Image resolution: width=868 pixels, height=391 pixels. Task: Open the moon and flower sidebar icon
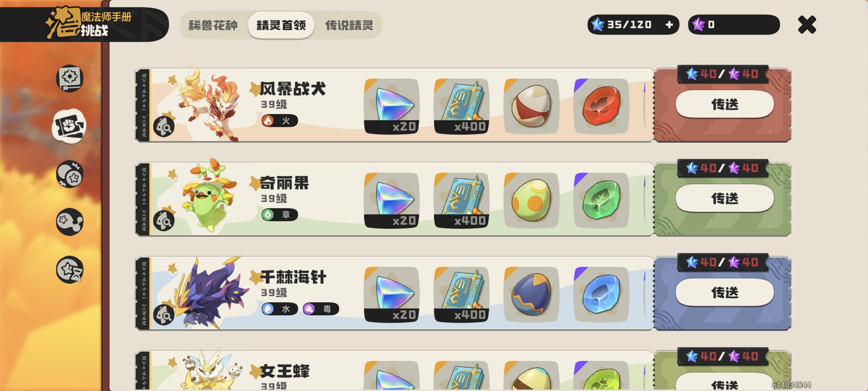click(70, 174)
